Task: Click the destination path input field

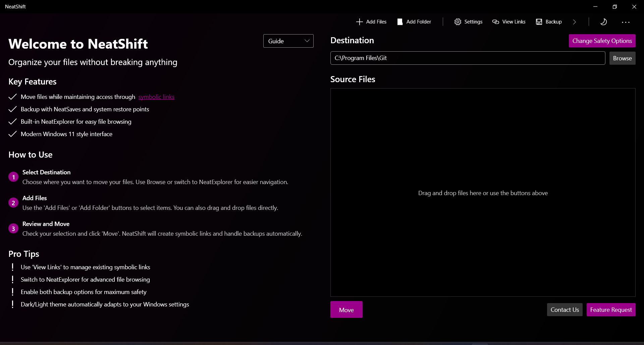Action: (468, 58)
